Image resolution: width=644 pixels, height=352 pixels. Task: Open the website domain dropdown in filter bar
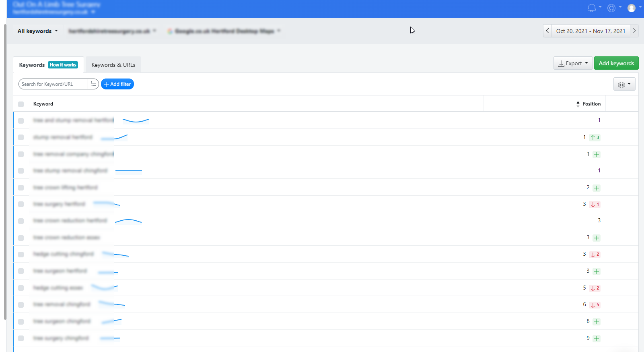pyautogui.click(x=112, y=31)
